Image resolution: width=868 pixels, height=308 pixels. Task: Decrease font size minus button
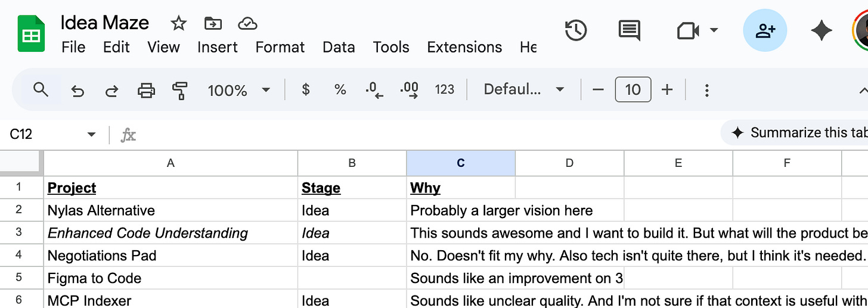coord(598,90)
